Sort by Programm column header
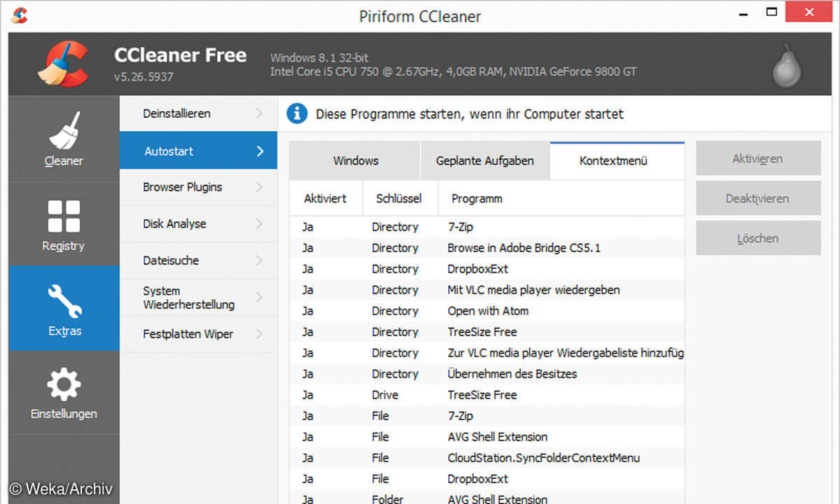 (x=561, y=198)
